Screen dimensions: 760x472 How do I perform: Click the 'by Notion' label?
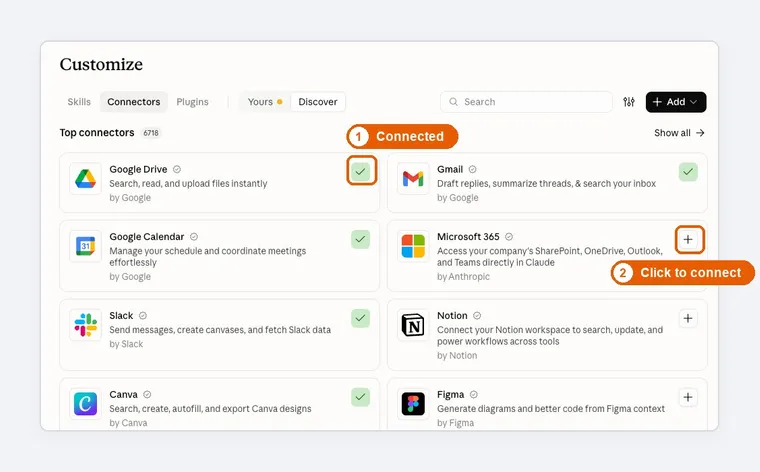pos(457,356)
